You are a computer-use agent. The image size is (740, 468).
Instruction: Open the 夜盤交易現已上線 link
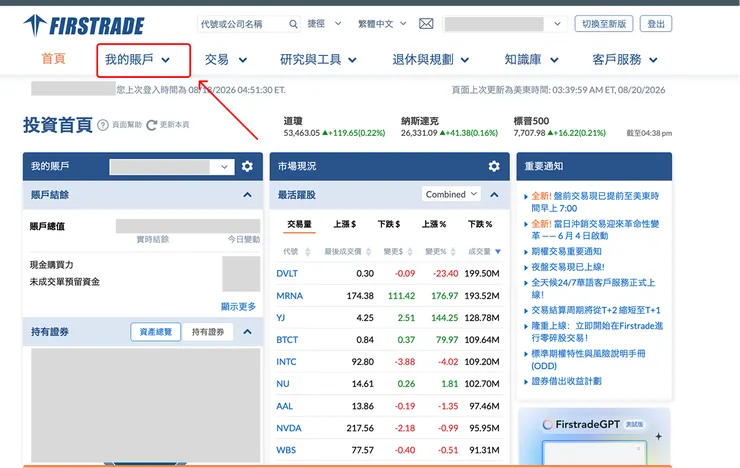pos(568,267)
